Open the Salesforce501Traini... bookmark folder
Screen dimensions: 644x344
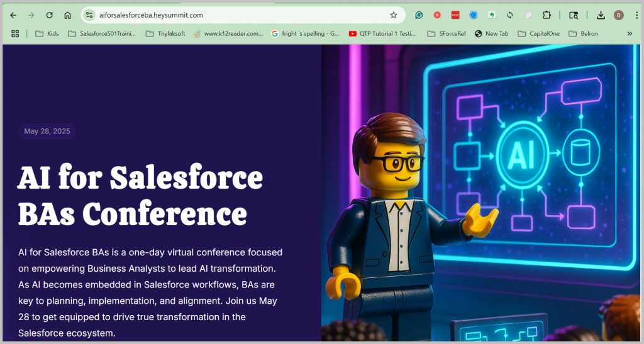[x=101, y=34]
